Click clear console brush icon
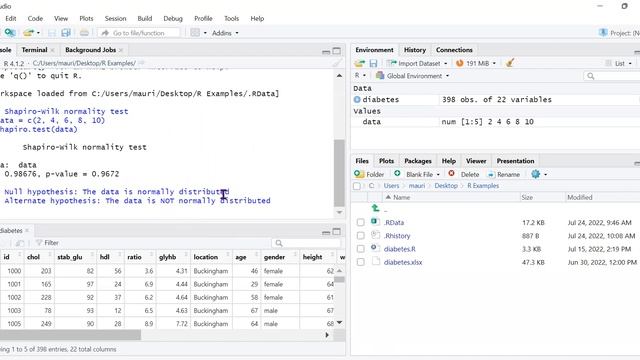 (x=337, y=63)
